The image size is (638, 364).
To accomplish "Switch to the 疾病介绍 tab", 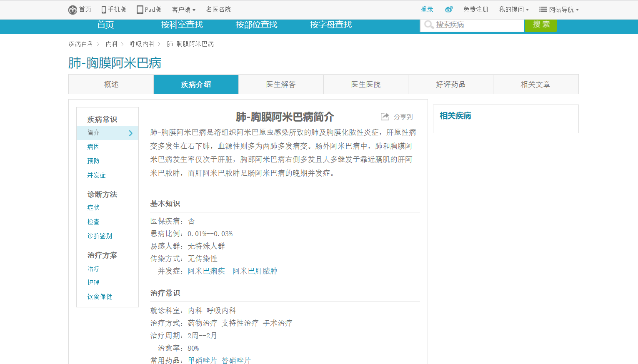I will (x=196, y=85).
